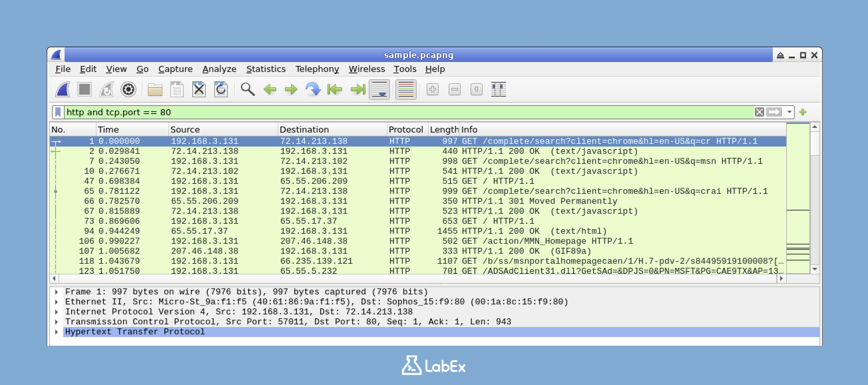Viewport: 868px width, 385px height.
Task: Jump to the last packet
Action: [357, 89]
